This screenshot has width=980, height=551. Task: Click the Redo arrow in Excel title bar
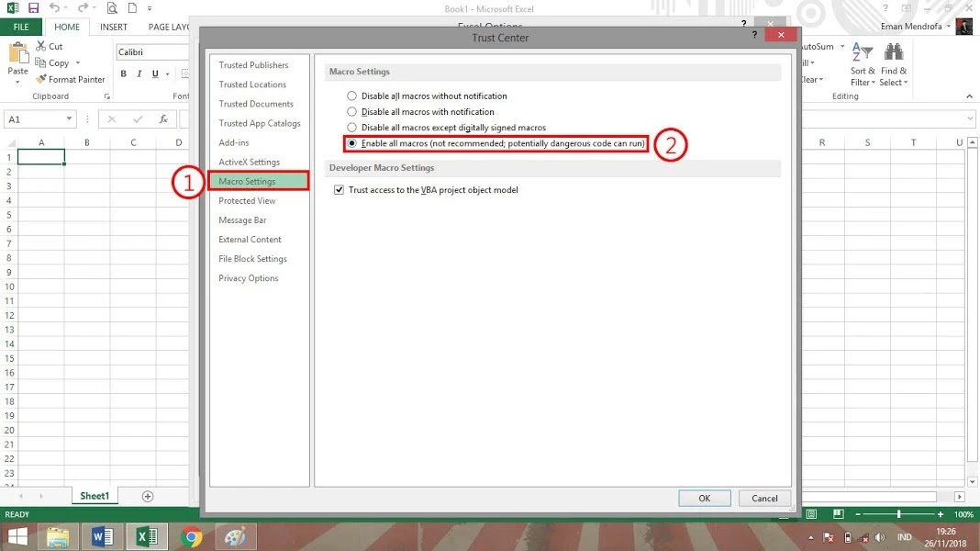[83, 8]
